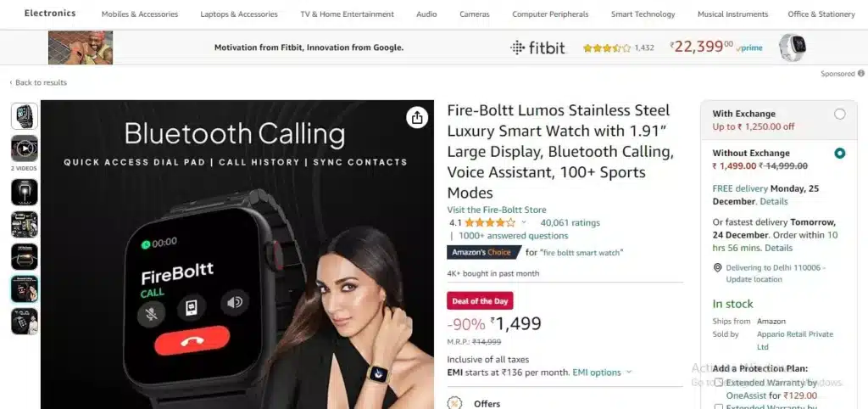Click the Fitbit logo in the banner
This screenshot has height=409, width=868.
[x=537, y=48]
